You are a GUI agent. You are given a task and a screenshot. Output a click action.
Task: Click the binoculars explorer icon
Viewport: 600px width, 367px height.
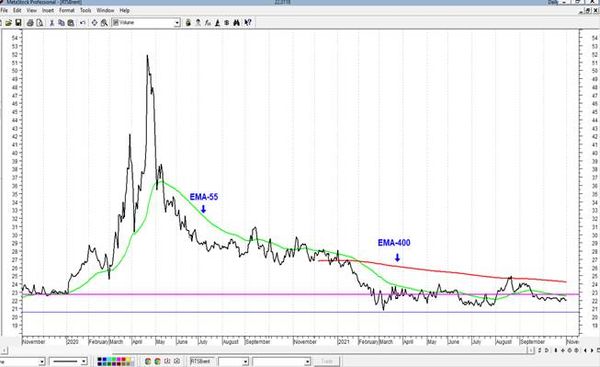(x=236, y=23)
